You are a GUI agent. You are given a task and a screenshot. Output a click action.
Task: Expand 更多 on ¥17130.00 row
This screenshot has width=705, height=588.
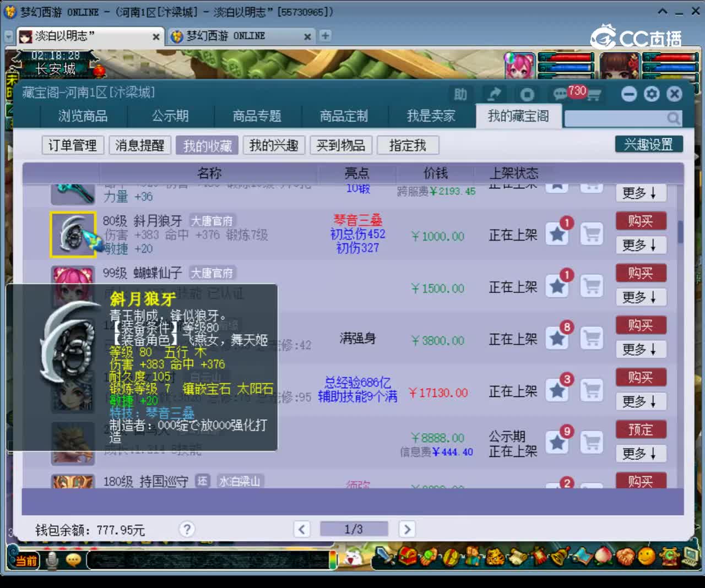(x=641, y=401)
